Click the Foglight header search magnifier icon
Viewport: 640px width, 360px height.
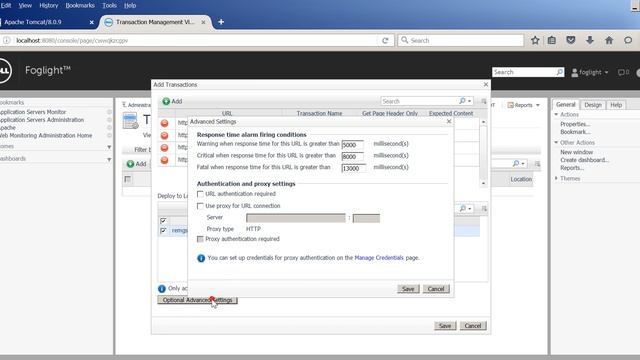tap(560, 72)
